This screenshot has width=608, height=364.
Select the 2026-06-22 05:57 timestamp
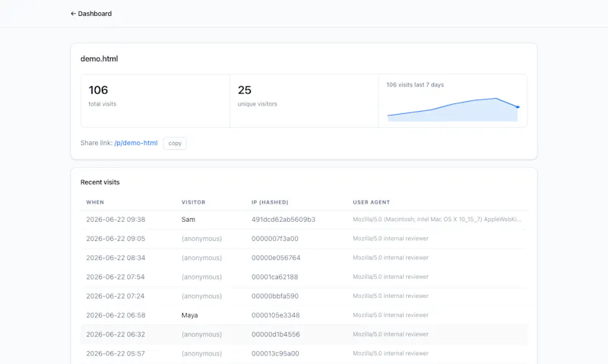tap(116, 353)
